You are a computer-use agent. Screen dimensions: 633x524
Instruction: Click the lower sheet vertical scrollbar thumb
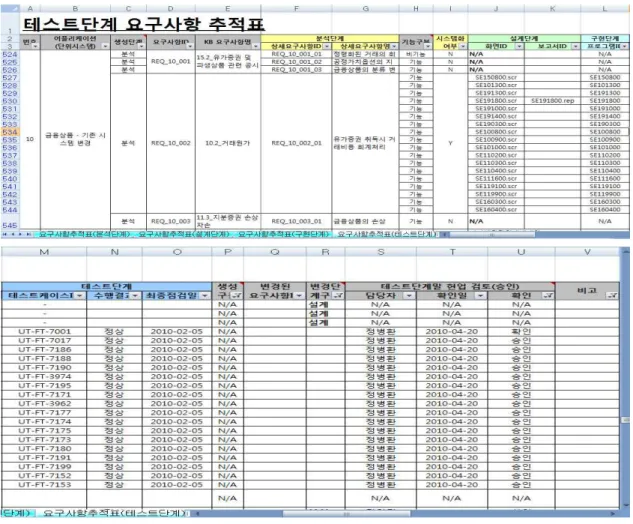626,420
